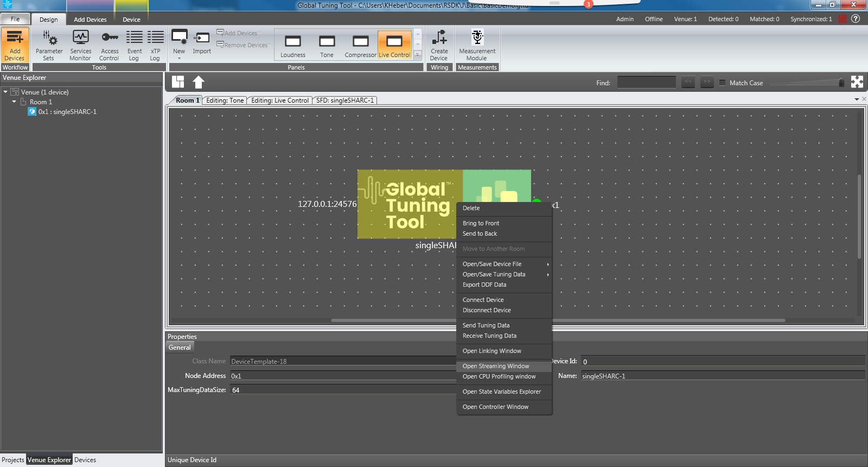Screen dimensions: 868x467
Task: Select the Loudness panel
Action: pyautogui.click(x=293, y=45)
